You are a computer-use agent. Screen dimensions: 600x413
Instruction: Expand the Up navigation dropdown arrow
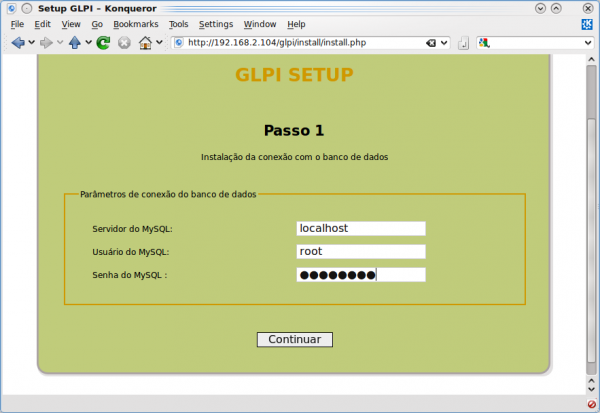(x=88, y=42)
